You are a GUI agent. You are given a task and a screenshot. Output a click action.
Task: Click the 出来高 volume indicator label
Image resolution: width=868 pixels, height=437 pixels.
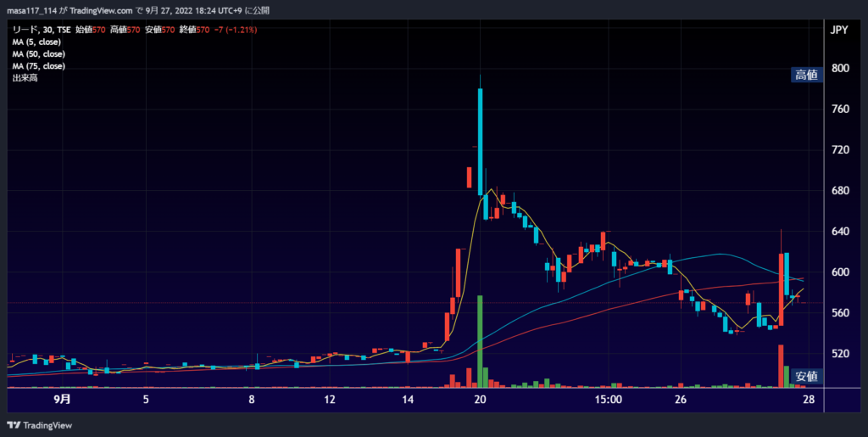[25, 78]
